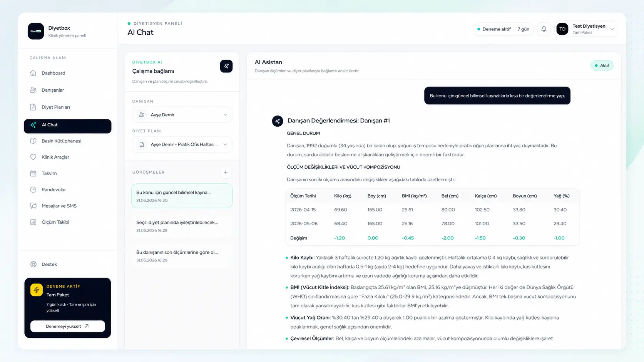This screenshot has width=644, height=362.
Task: Open Dashboard from the sidebar
Action: coord(67,73)
